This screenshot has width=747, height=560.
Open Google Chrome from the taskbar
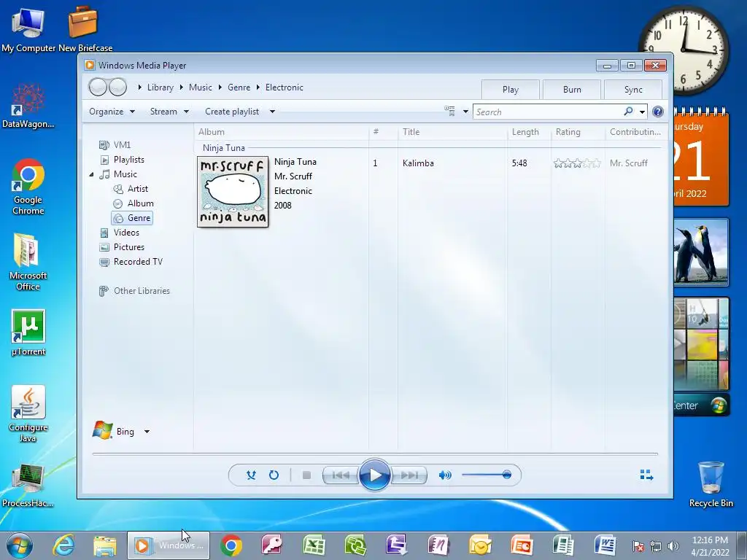[x=231, y=545]
